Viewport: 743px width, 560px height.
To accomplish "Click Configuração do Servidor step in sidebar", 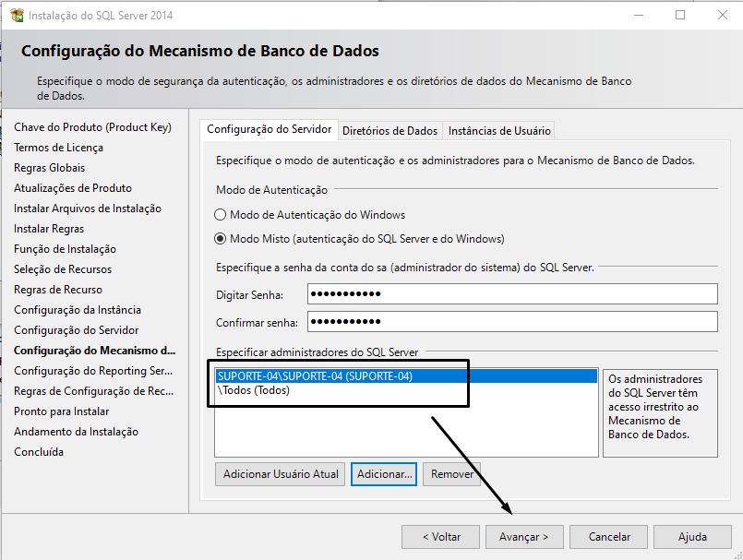I will tap(77, 330).
